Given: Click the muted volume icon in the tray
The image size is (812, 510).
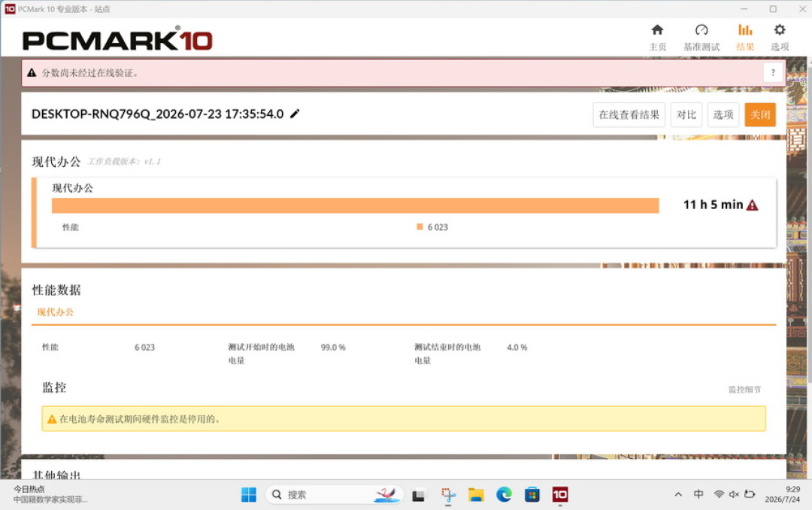Looking at the screenshot, I should (734, 494).
